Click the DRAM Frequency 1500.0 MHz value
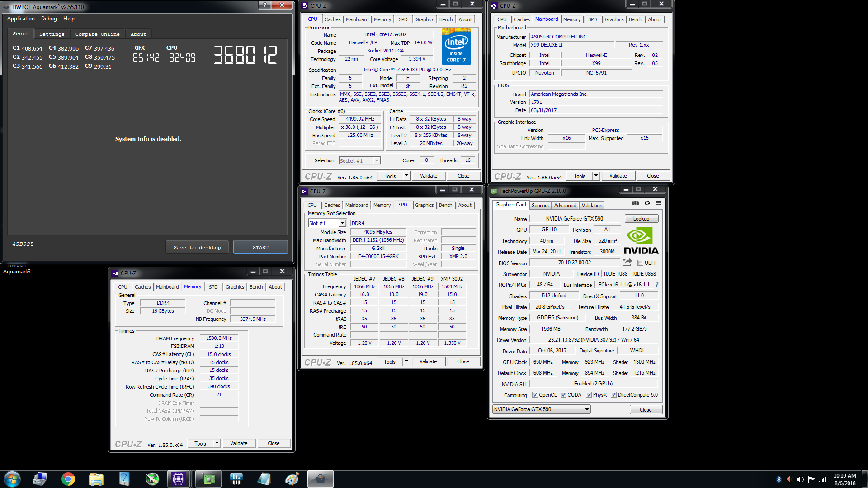Screen dimensions: 868x488 tap(219, 338)
